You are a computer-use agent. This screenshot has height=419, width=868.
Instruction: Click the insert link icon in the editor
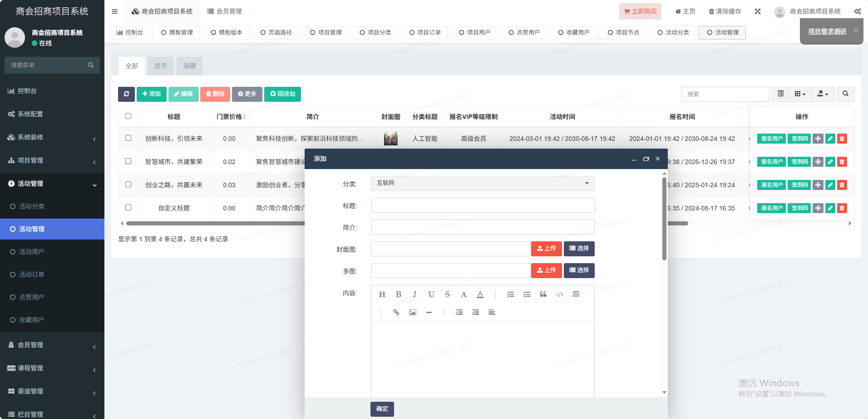396,313
